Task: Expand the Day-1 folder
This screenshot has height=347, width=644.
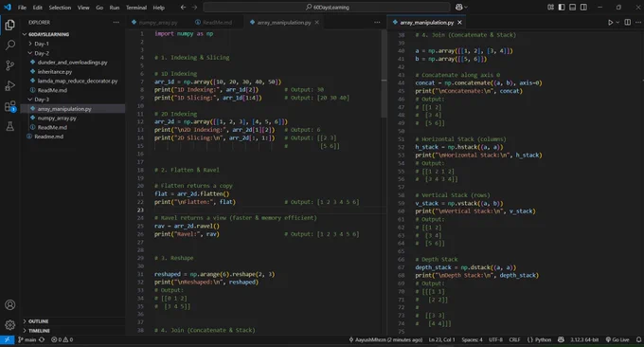Action: [x=30, y=44]
